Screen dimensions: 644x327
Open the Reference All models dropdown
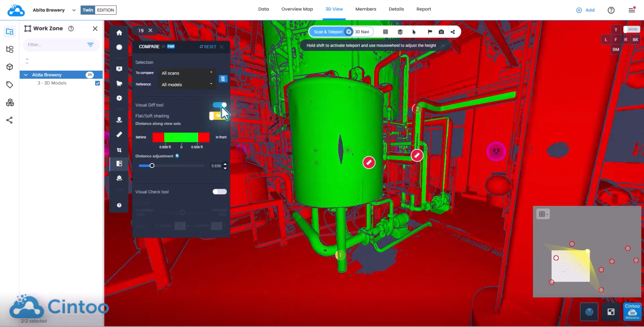[187, 84]
